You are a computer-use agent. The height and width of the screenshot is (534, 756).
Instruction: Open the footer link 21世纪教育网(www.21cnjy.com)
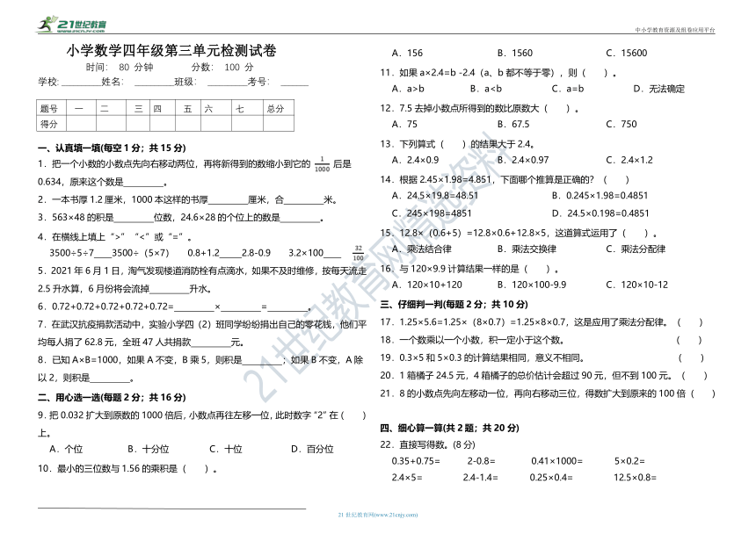378,515
